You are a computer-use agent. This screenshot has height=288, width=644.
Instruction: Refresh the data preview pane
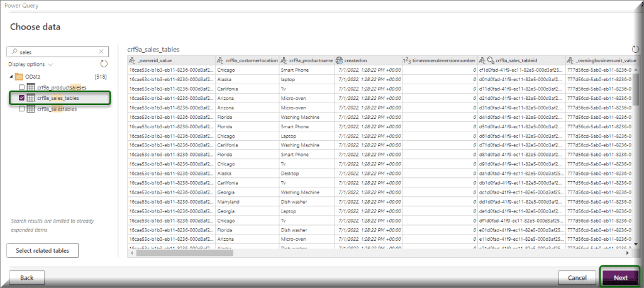(636, 49)
